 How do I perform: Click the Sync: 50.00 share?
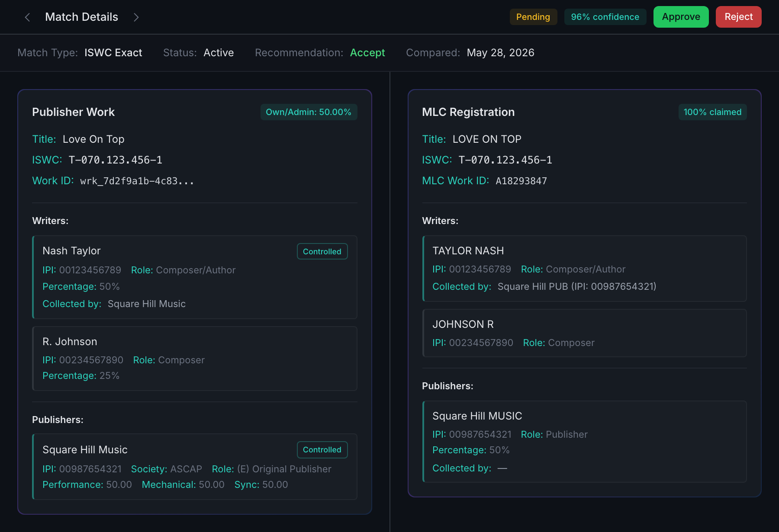point(275,485)
